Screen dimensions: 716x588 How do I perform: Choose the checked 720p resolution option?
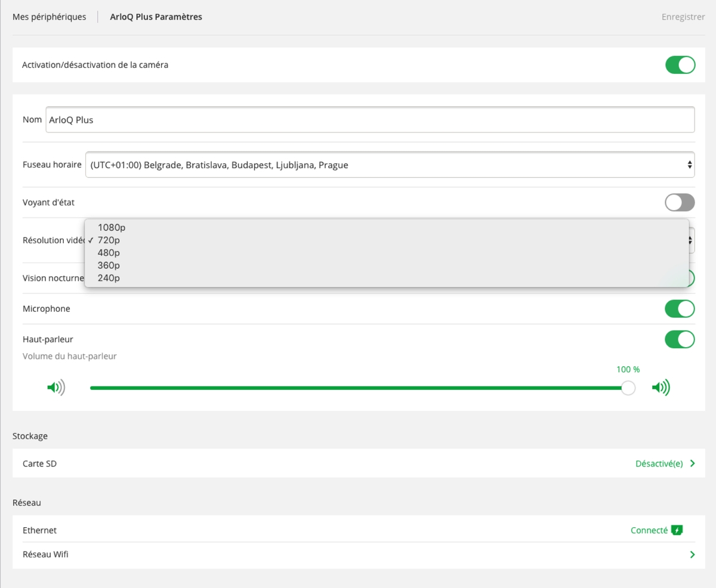(387, 240)
